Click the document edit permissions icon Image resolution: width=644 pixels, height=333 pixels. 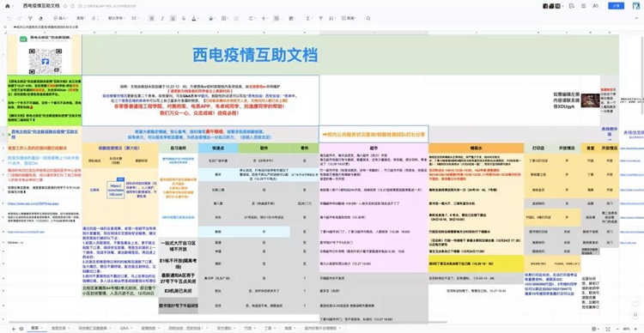(572, 6)
